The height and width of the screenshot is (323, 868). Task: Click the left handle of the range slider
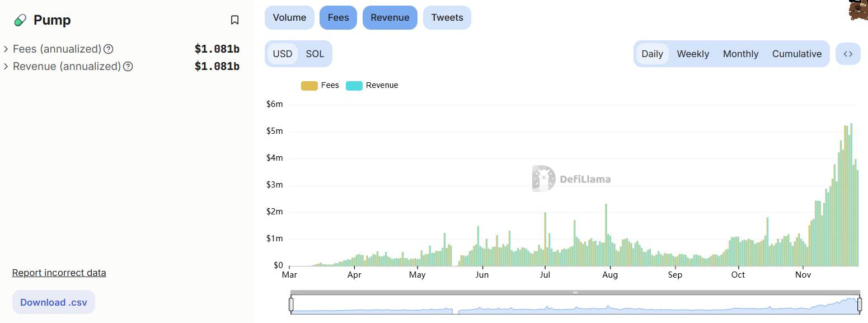click(291, 304)
